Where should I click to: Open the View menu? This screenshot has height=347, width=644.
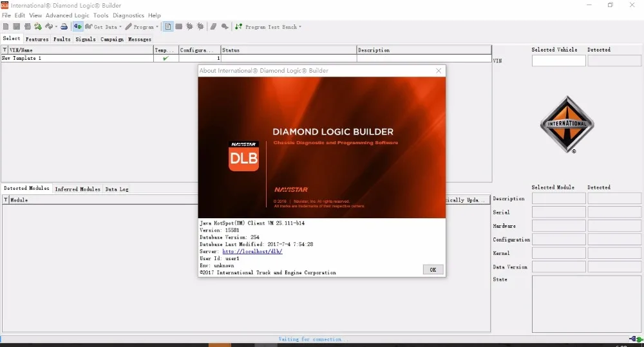pos(35,15)
